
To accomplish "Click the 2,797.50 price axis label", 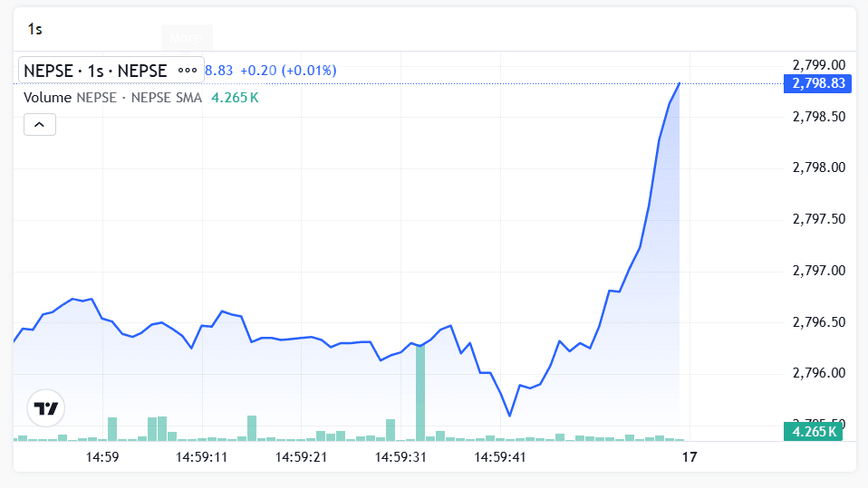I will pyautogui.click(x=819, y=219).
